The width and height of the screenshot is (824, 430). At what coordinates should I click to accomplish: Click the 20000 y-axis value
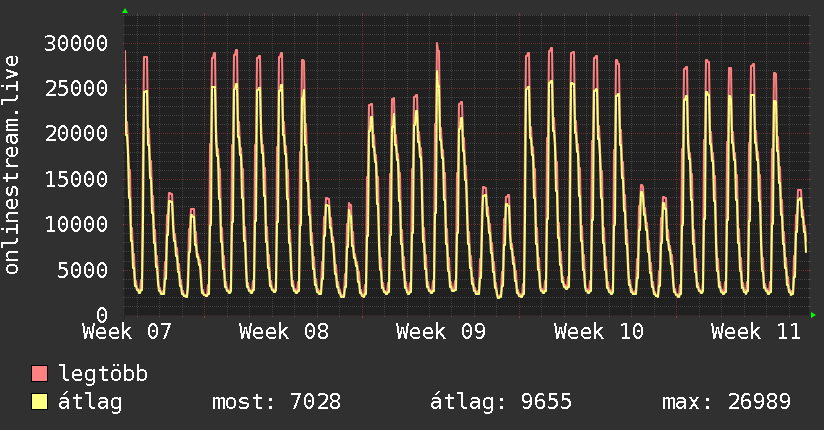pyautogui.click(x=76, y=134)
